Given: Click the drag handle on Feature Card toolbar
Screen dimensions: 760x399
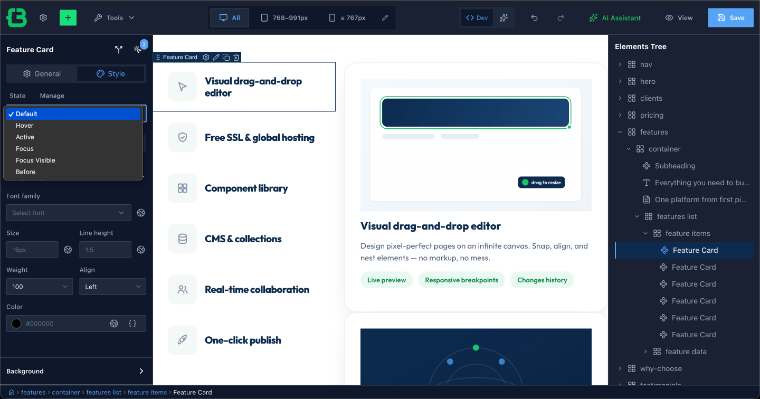Looking at the screenshot, I should point(158,57).
